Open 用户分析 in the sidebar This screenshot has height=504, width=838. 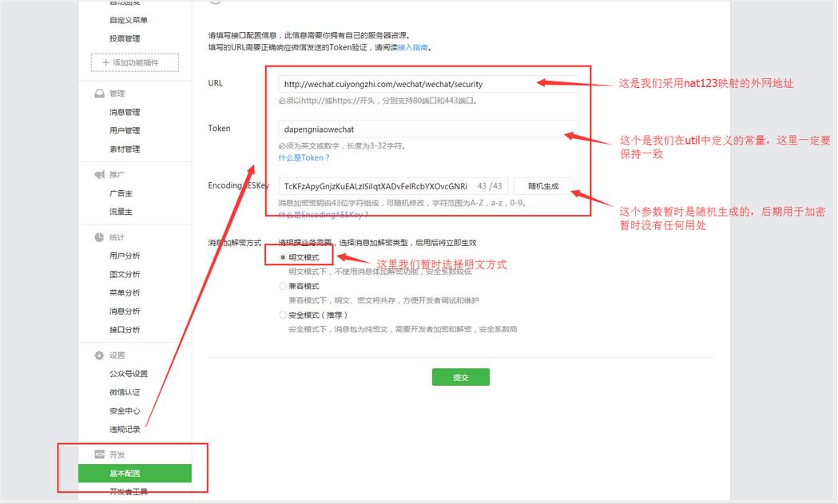point(125,256)
